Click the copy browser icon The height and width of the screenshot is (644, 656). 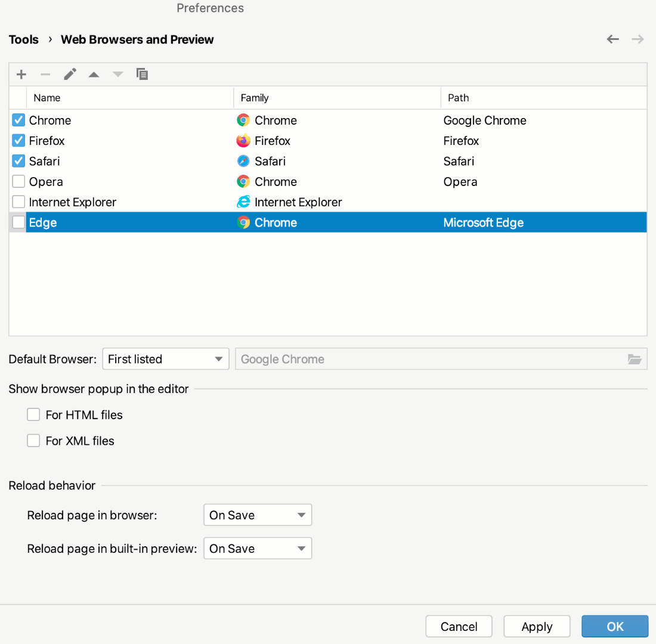coord(142,74)
